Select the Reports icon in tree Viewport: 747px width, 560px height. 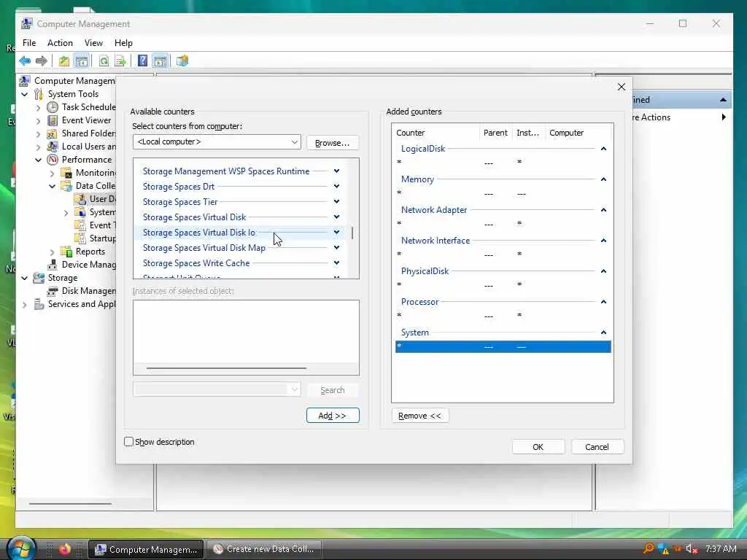tap(66, 252)
